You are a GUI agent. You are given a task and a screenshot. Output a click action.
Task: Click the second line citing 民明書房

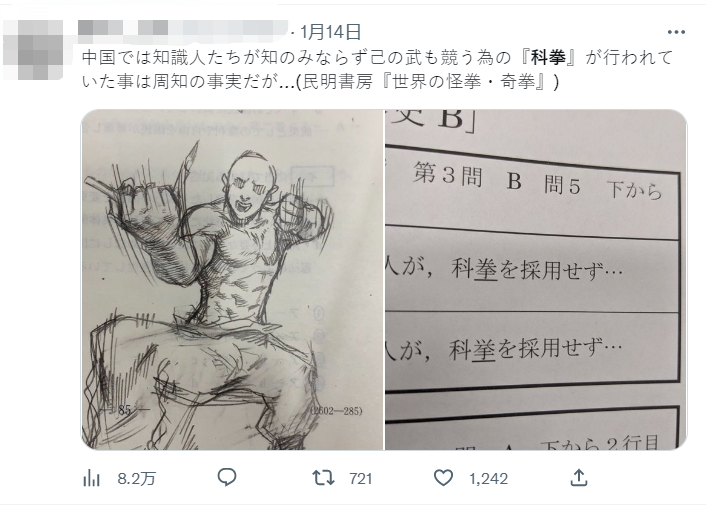coord(320,82)
